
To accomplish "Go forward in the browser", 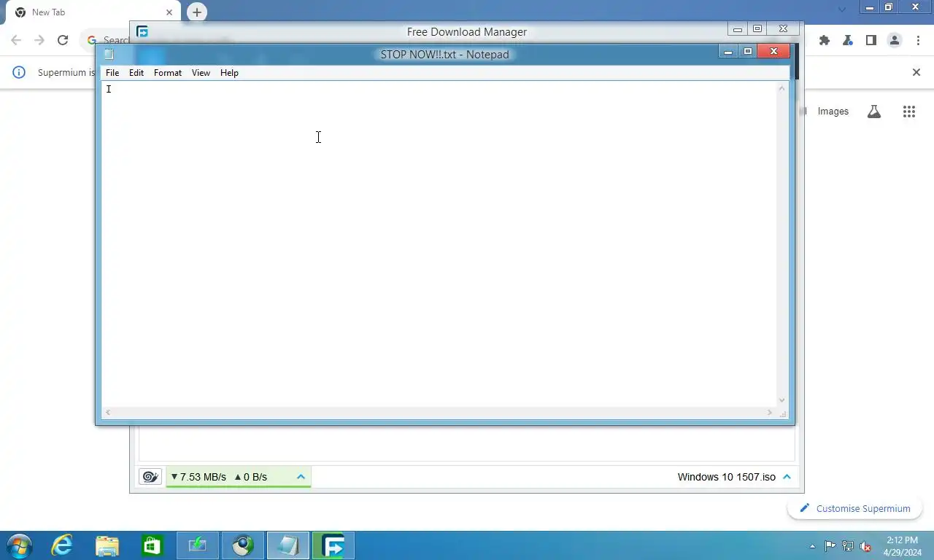I will (39, 41).
